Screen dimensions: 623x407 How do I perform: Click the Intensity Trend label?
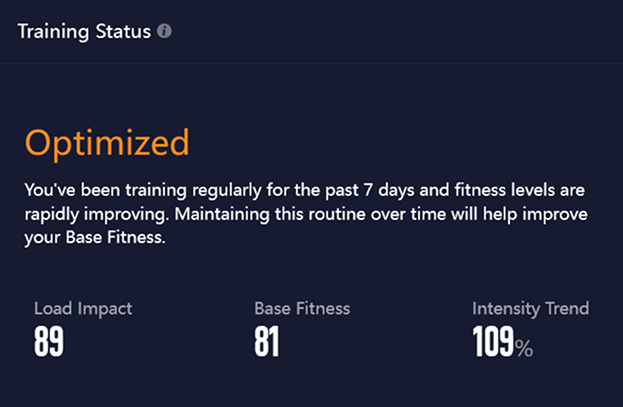click(x=530, y=308)
